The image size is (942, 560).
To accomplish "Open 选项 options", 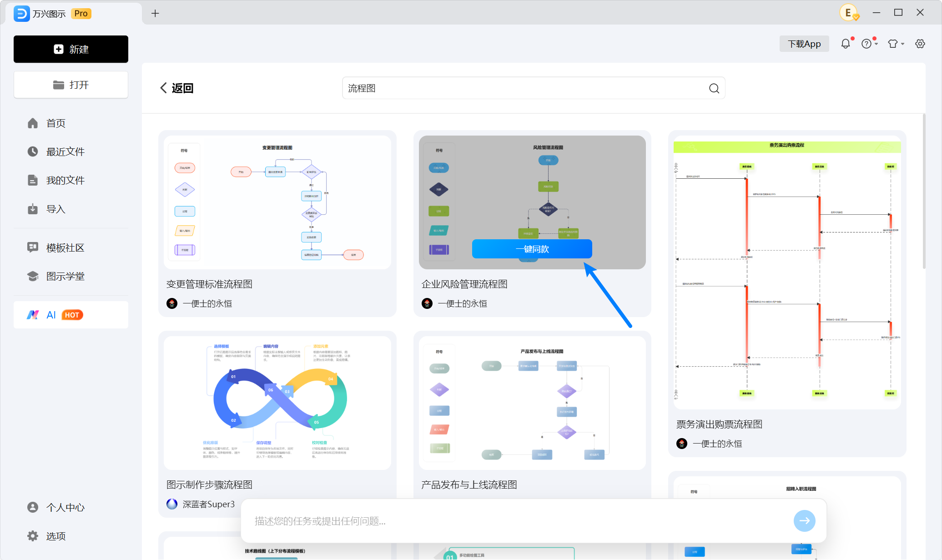I will [71, 536].
